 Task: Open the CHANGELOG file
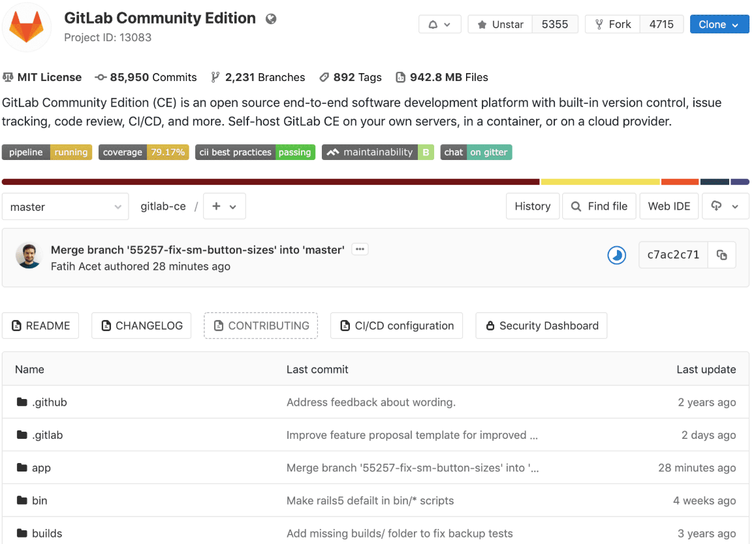[x=141, y=325]
